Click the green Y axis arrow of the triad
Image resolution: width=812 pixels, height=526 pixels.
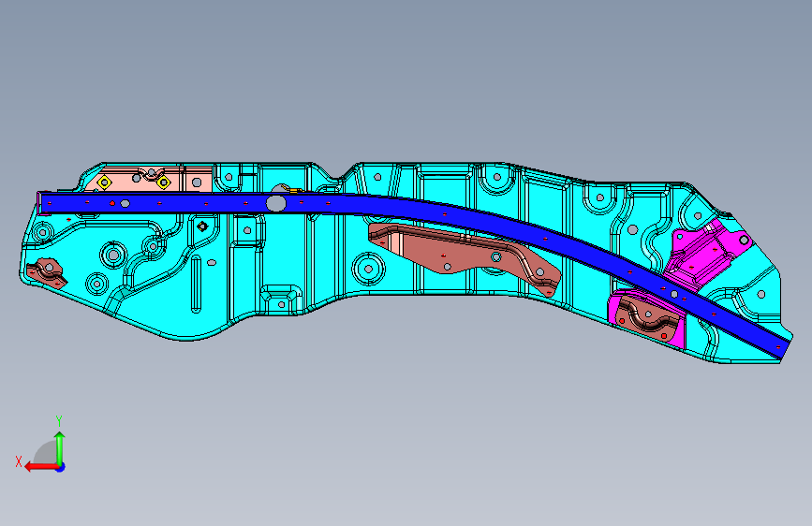(x=60, y=448)
